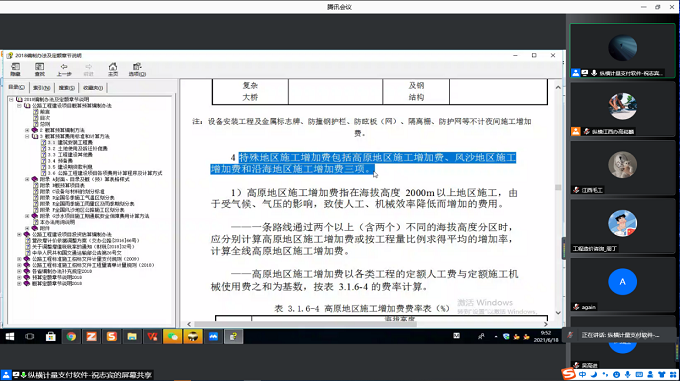This screenshot has height=381, width=680.
Task: Open the green WeChat taskbar icon
Action: coord(173,336)
